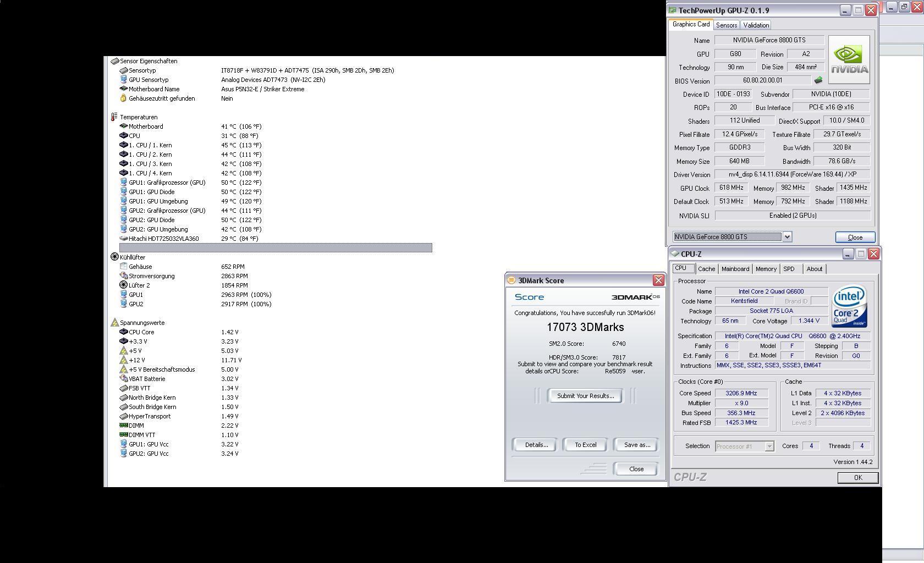Open the Sensors tab in GPU-Z
924x563 pixels.
pos(726,25)
